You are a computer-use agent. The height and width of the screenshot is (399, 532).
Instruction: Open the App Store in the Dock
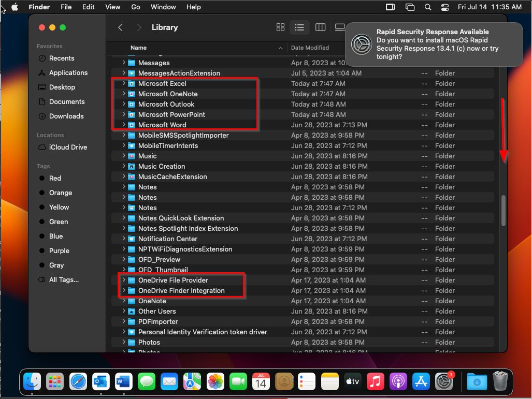click(421, 381)
